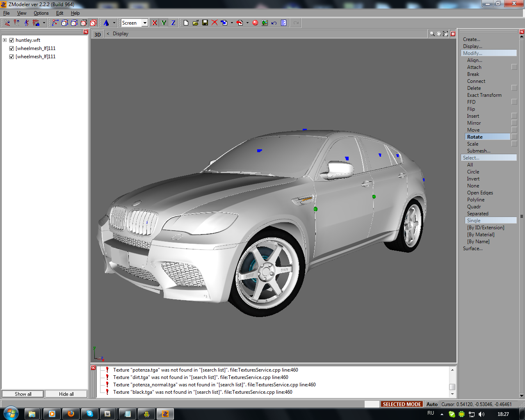Click the export icon in toolbar
Viewport: 525px width, 420px height.
240,23
